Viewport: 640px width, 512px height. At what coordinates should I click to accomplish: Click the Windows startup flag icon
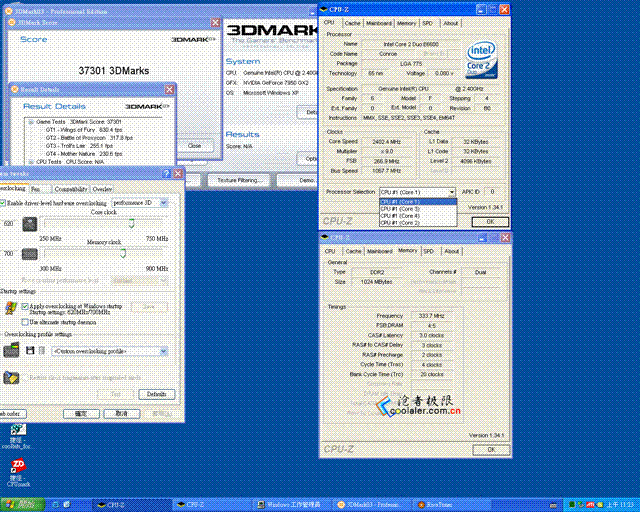coord(11,308)
